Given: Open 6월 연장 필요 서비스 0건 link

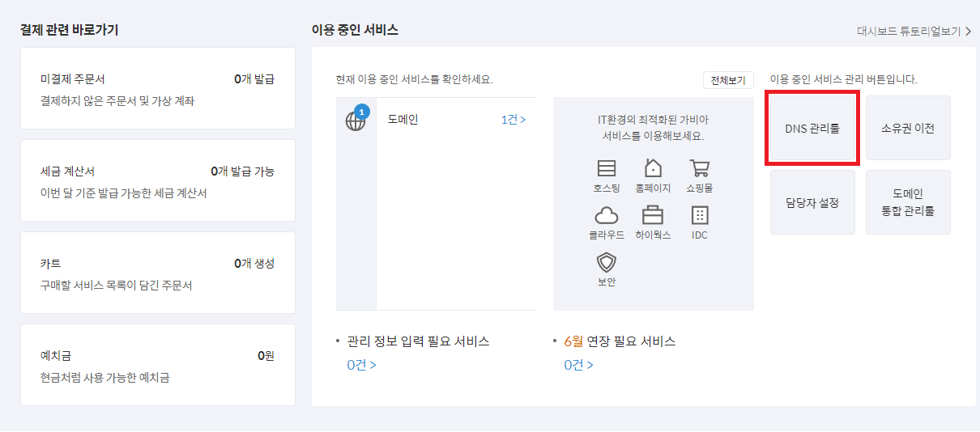Looking at the screenshot, I should pos(578,365).
